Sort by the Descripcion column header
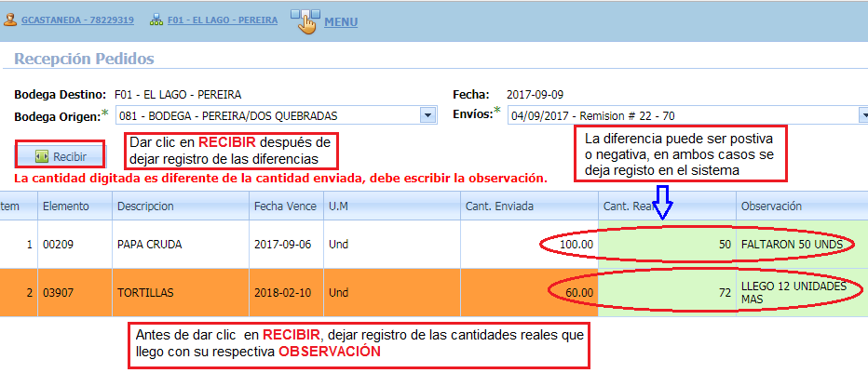 point(181,206)
